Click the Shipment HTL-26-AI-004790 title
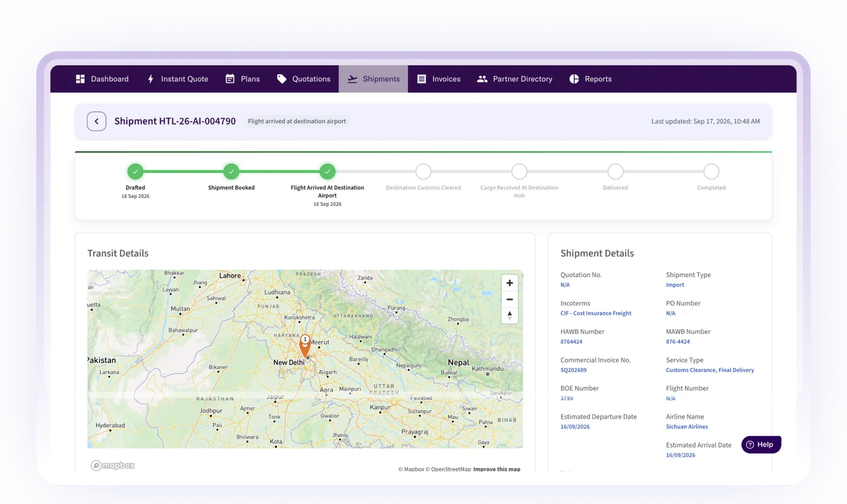 point(175,121)
